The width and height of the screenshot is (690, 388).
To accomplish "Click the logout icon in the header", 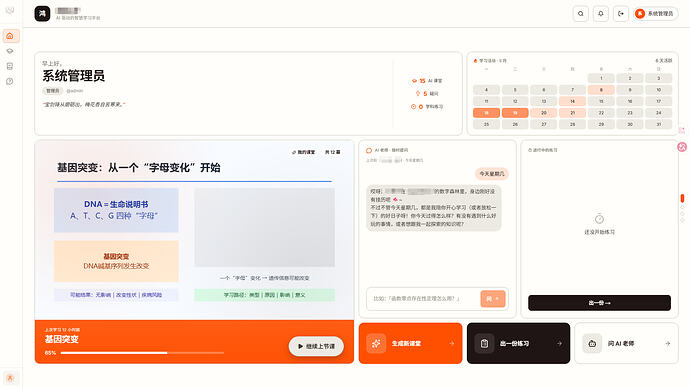I will [x=620, y=14].
